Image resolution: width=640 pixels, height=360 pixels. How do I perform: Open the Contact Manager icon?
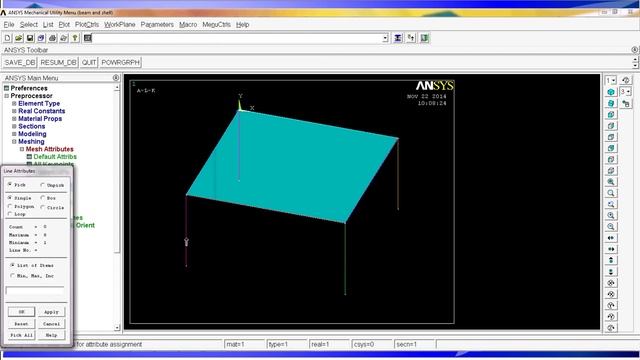click(x=424, y=38)
